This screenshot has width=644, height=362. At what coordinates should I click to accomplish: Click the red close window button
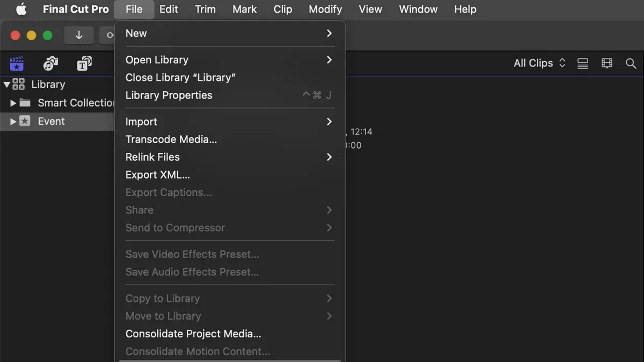pyautogui.click(x=16, y=35)
